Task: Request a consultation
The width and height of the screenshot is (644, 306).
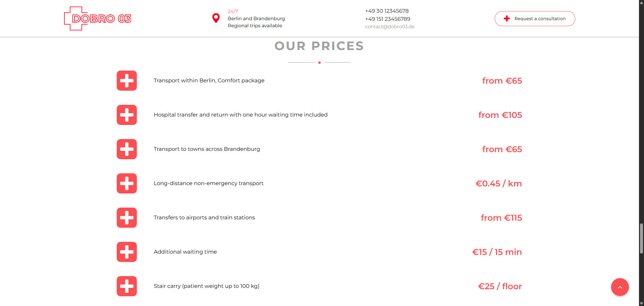Action: point(535,19)
